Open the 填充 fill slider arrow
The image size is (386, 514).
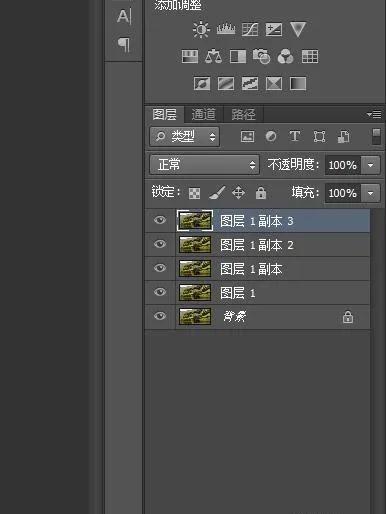[x=370, y=193]
